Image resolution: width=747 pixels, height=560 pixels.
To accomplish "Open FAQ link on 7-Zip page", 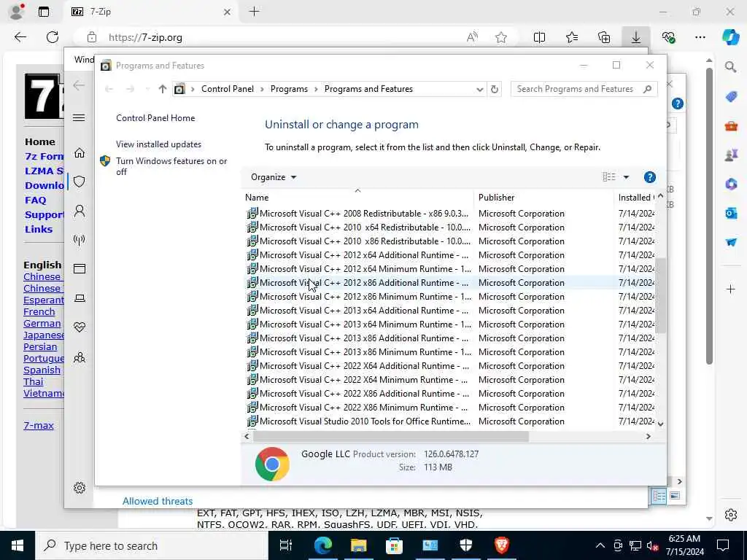I will point(35,200).
